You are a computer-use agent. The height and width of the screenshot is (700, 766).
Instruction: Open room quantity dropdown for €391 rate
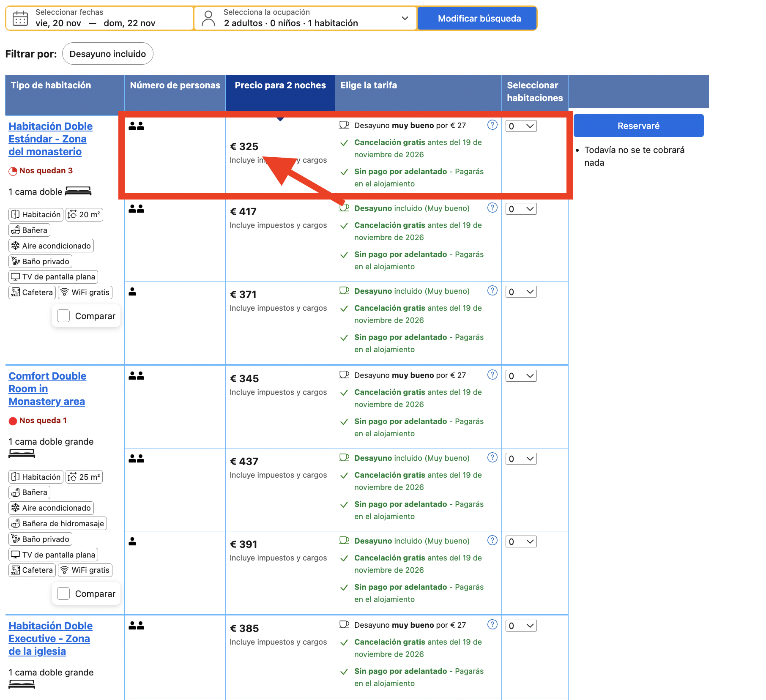pyautogui.click(x=521, y=541)
